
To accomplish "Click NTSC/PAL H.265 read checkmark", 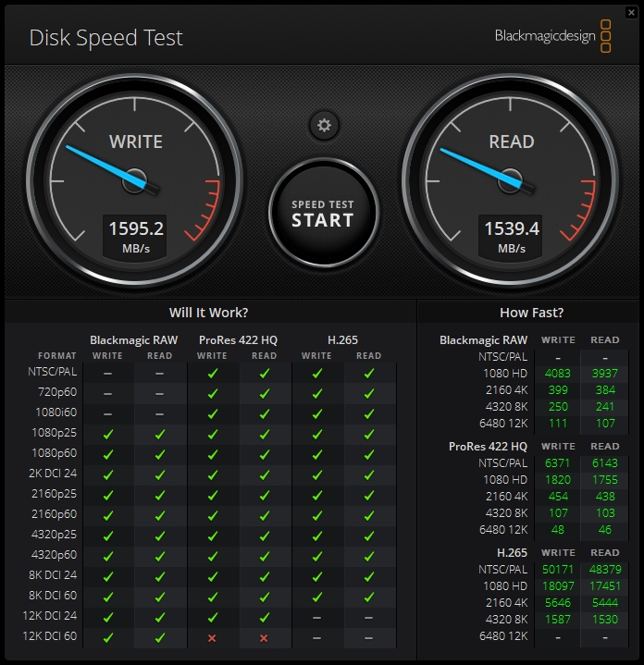I will [x=369, y=373].
